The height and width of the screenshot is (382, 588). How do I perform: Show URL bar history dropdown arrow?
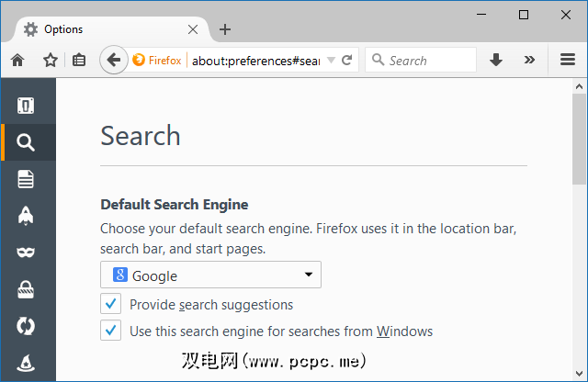[x=331, y=61]
